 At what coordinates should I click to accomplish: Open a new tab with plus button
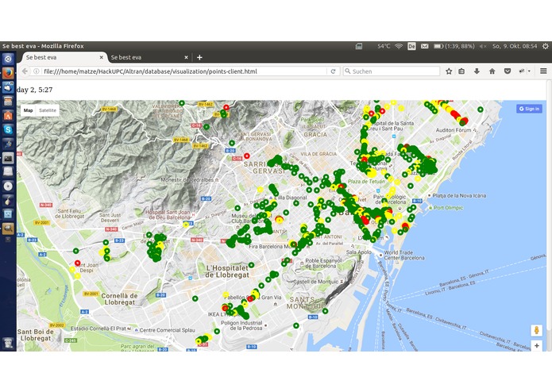199,57
